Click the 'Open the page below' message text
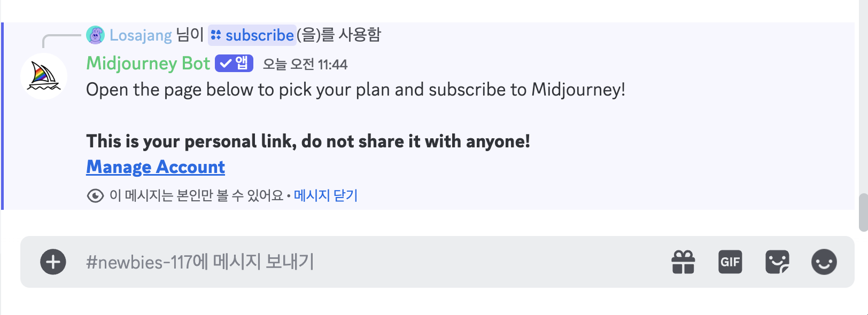The width and height of the screenshot is (868, 315). pyautogui.click(x=355, y=90)
